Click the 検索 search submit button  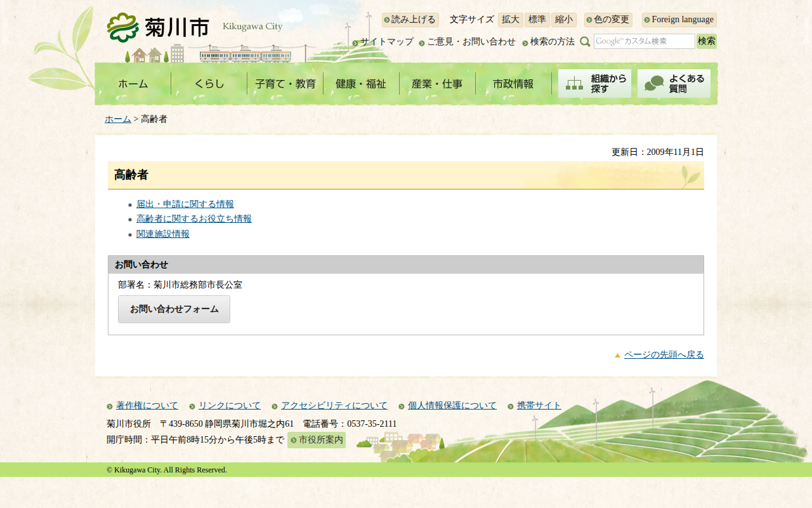[707, 41]
